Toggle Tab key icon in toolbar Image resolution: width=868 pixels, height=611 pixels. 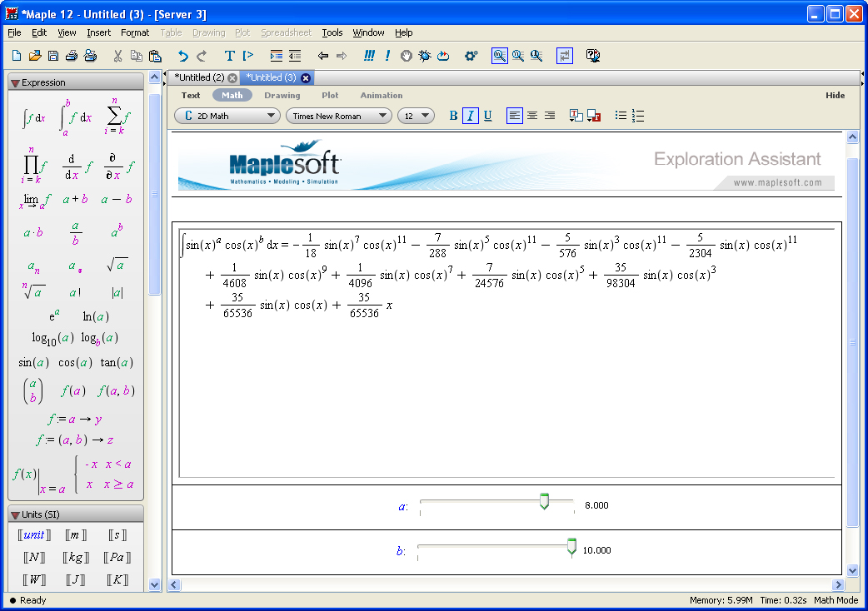coord(565,55)
